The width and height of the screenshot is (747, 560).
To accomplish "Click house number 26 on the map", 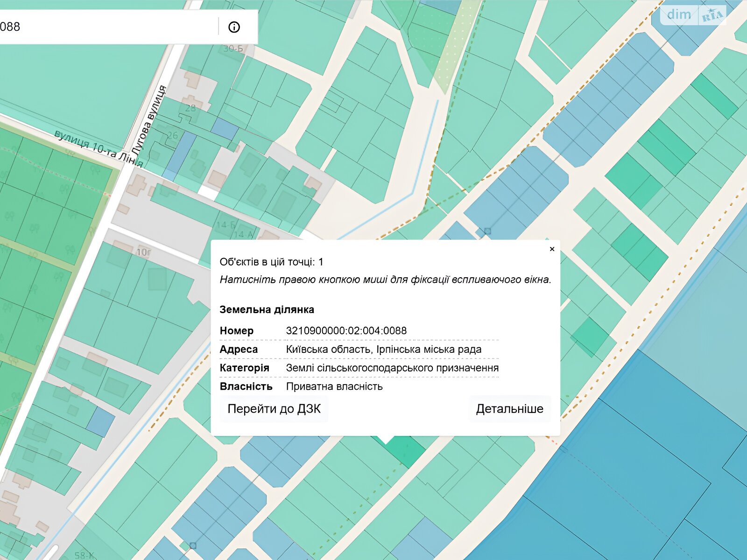I will (173, 135).
